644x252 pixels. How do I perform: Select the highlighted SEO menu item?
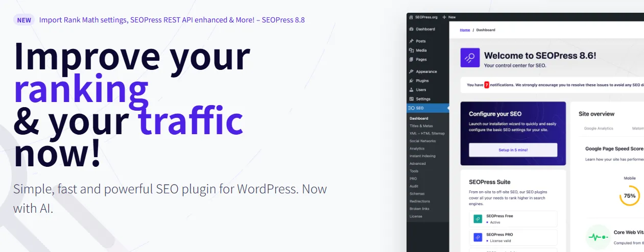pyautogui.click(x=428, y=108)
